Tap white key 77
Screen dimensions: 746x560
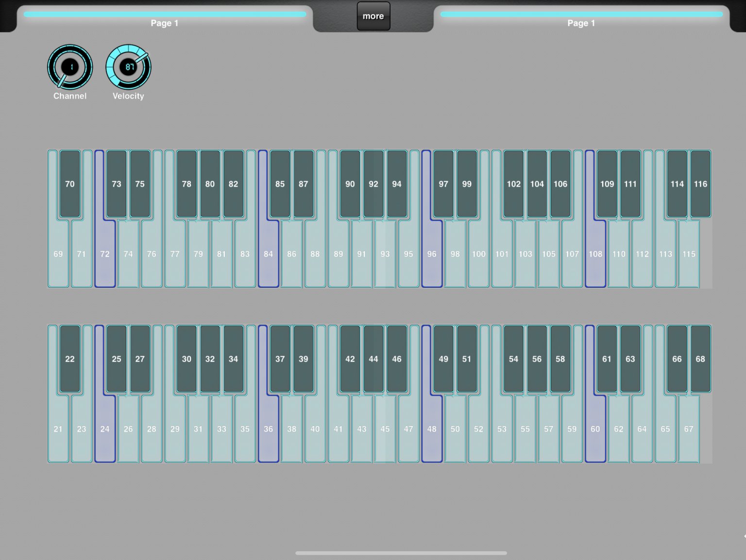click(x=175, y=254)
